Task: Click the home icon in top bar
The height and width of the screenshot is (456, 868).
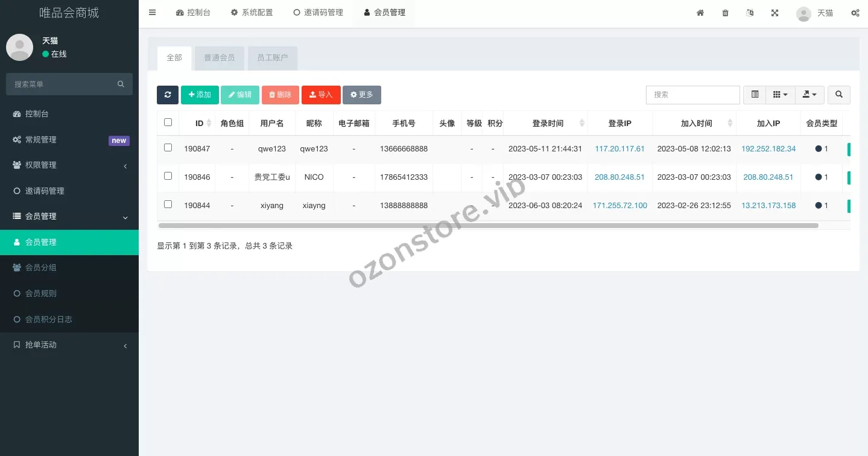Action: 700,13
